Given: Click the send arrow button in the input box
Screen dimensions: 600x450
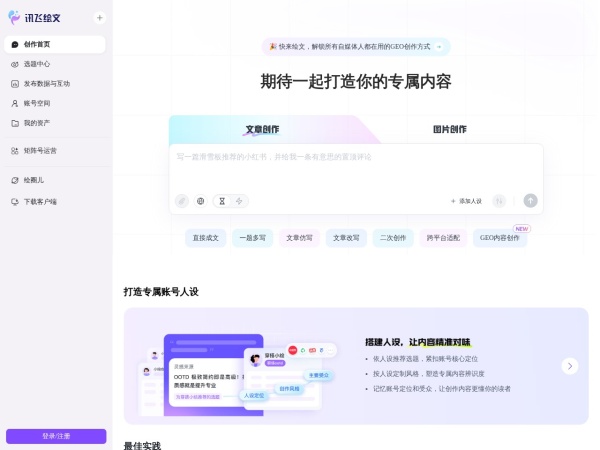Looking at the screenshot, I should (x=530, y=201).
